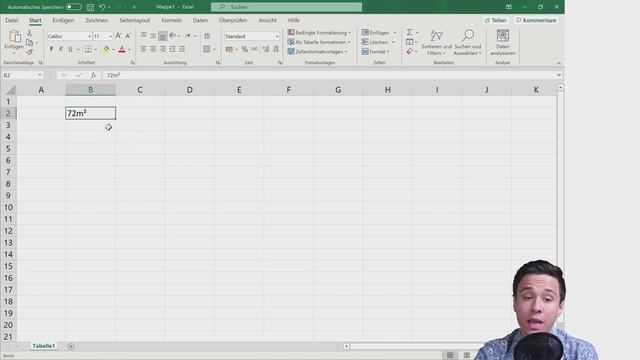The width and height of the screenshot is (640, 360).
Task: Select the format painter brush
Action: click(x=29, y=52)
